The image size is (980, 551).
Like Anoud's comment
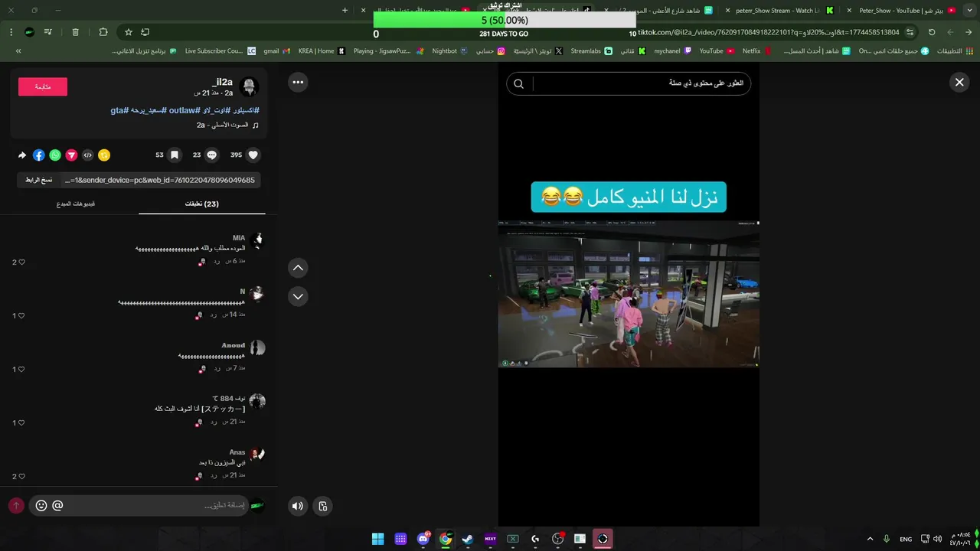pos(21,370)
